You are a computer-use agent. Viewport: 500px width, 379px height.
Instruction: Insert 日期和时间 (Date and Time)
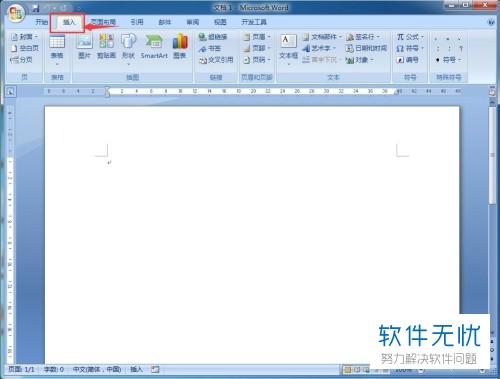(x=366, y=48)
